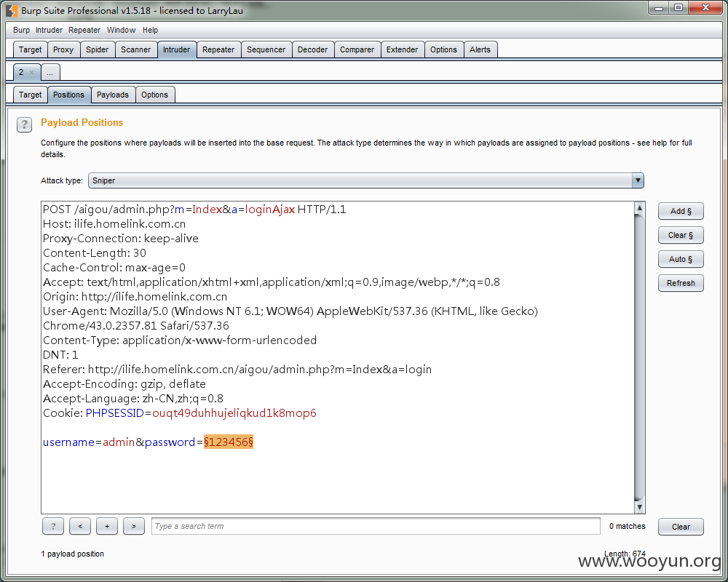
Task: Click the search term input field
Action: (x=376, y=526)
